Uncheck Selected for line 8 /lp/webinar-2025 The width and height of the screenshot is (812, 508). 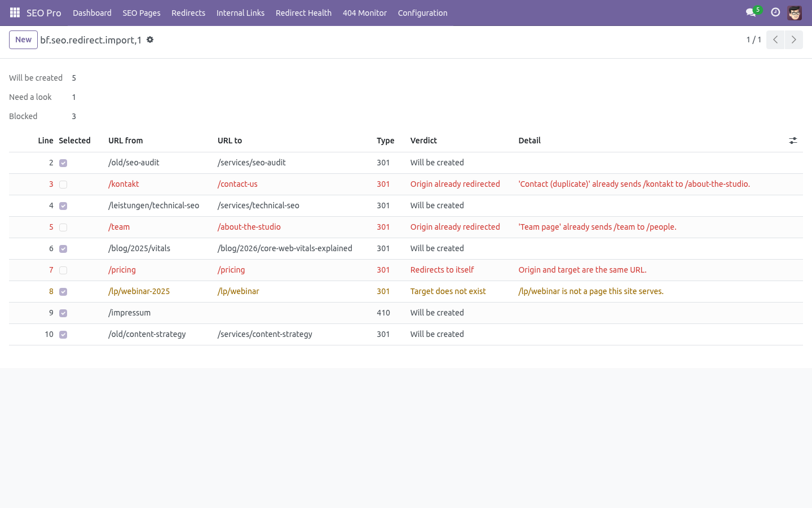click(x=63, y=292)
